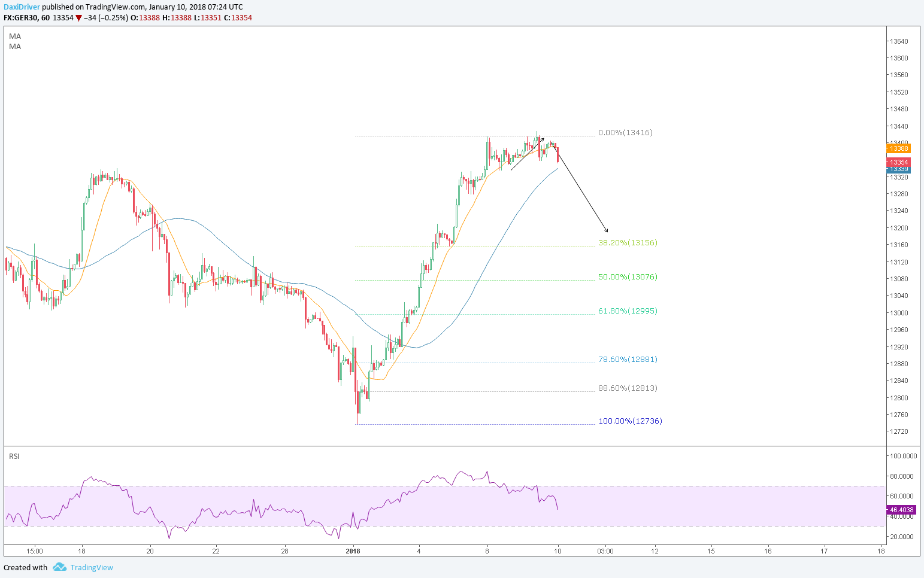
Task: Follow the TradingView link beside Created with
Action: tap(92, 567)
